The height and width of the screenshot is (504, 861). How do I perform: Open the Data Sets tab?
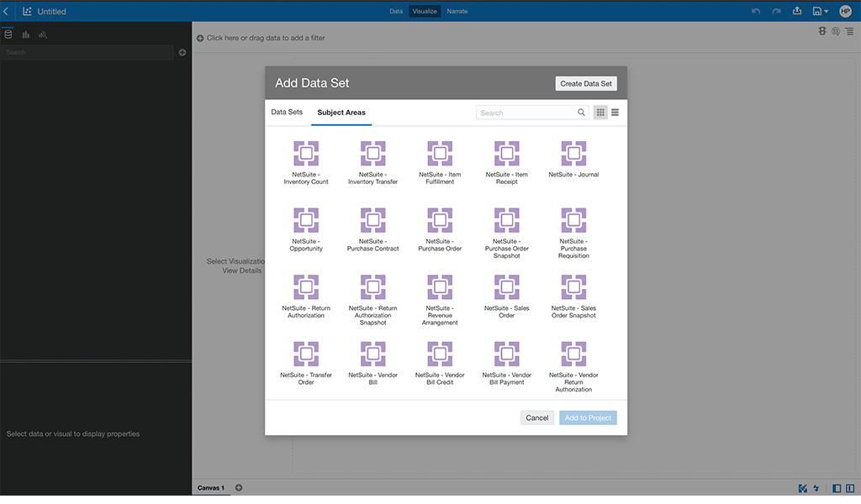(287, 112)
